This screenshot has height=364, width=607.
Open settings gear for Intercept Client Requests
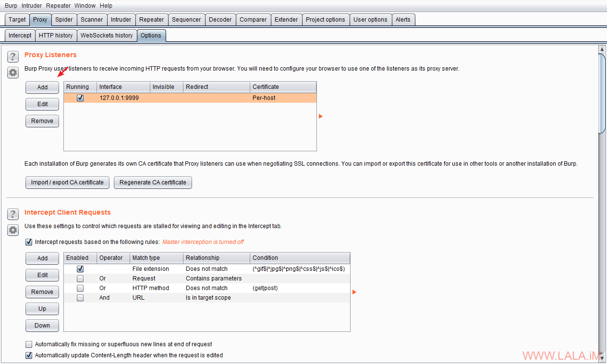click(13, 230)
